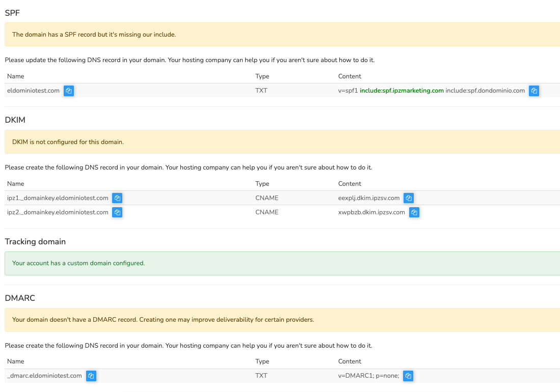Click the DKIM not configured warning banner

click(x=282, y=142)
